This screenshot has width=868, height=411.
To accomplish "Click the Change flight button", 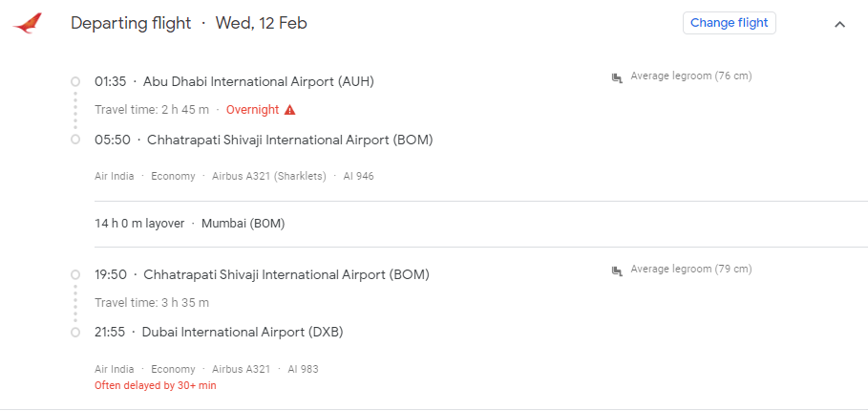I will [729, 23].
